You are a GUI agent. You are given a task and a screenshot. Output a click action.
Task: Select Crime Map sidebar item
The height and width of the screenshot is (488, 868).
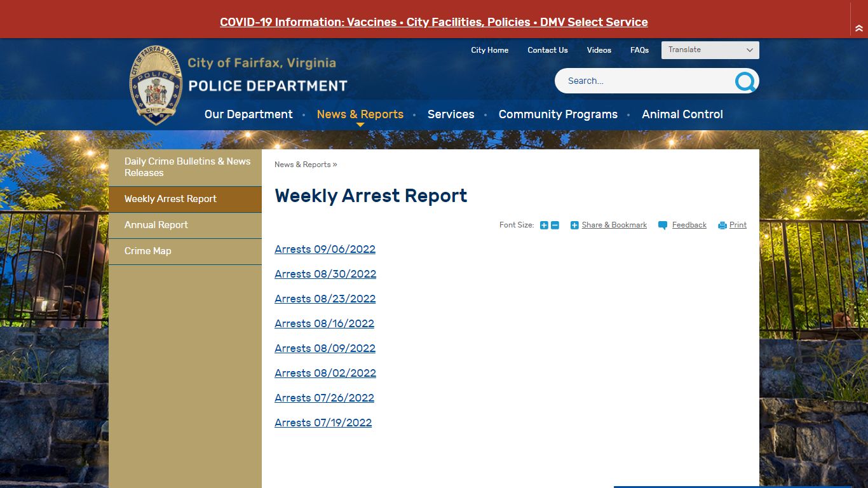pyautogui.click(x=185, y=251)
